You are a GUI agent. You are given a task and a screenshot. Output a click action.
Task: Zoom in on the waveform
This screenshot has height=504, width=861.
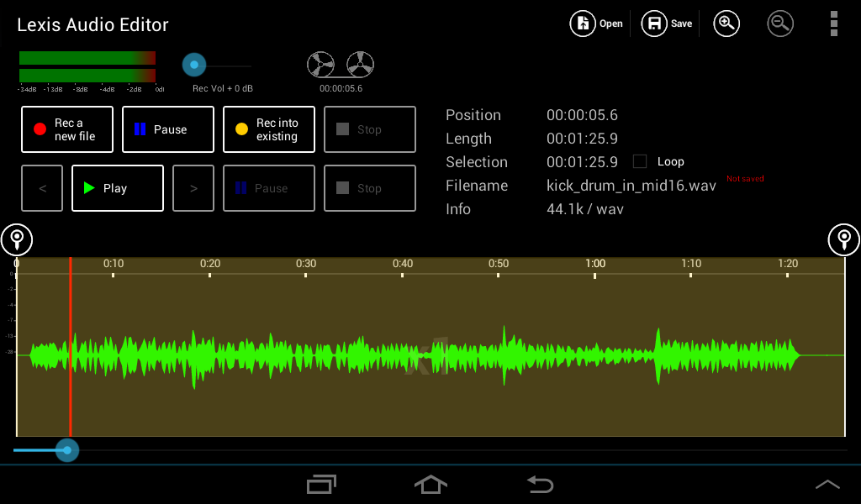[x=726, y=24]
